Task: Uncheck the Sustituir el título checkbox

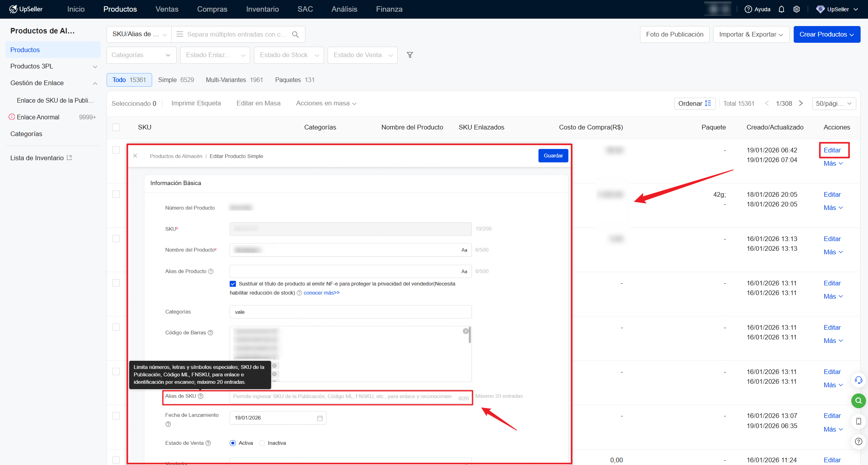Action: tap(233, 284)
